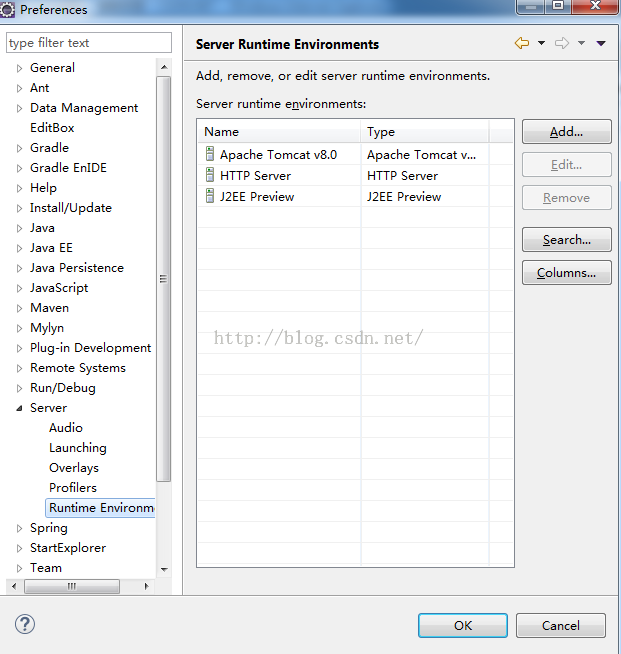Open the help question mark icon
Screen dimensions: 621x654
point(26,624)
